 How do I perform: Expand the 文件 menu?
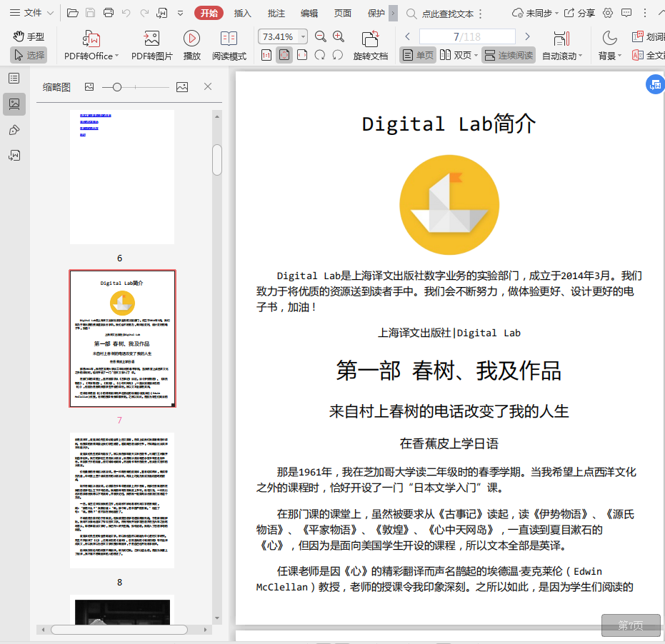point(31,13)
